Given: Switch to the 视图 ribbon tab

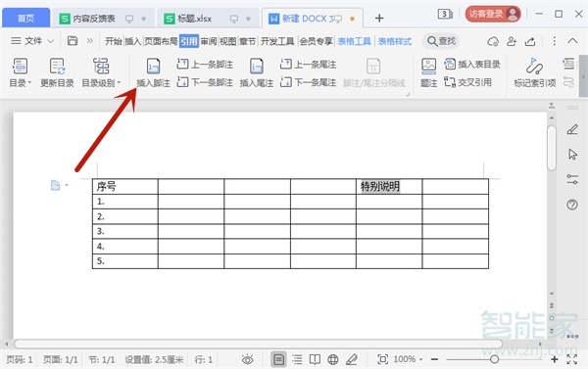Looking at the screenshot, I should (227, 41).
